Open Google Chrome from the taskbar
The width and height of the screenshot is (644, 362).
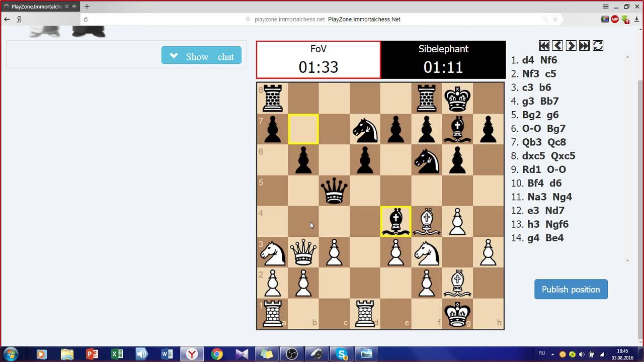[217, 354]
